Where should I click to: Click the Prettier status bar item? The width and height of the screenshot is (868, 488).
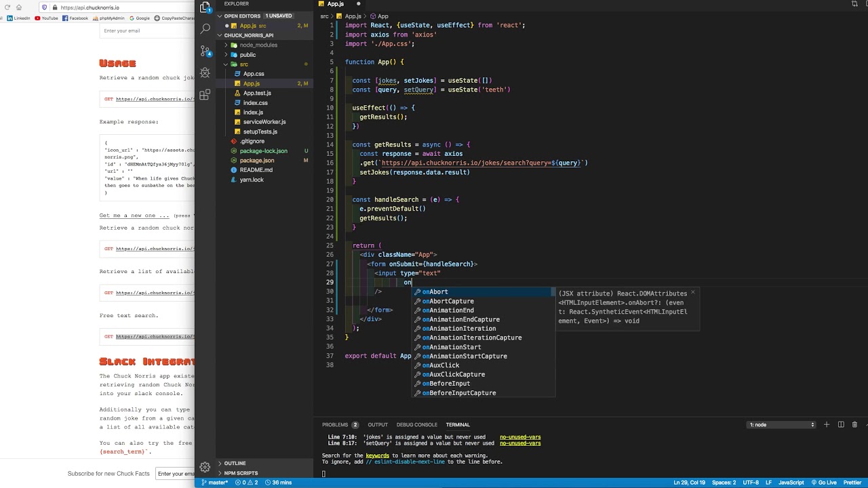(852, 483)
